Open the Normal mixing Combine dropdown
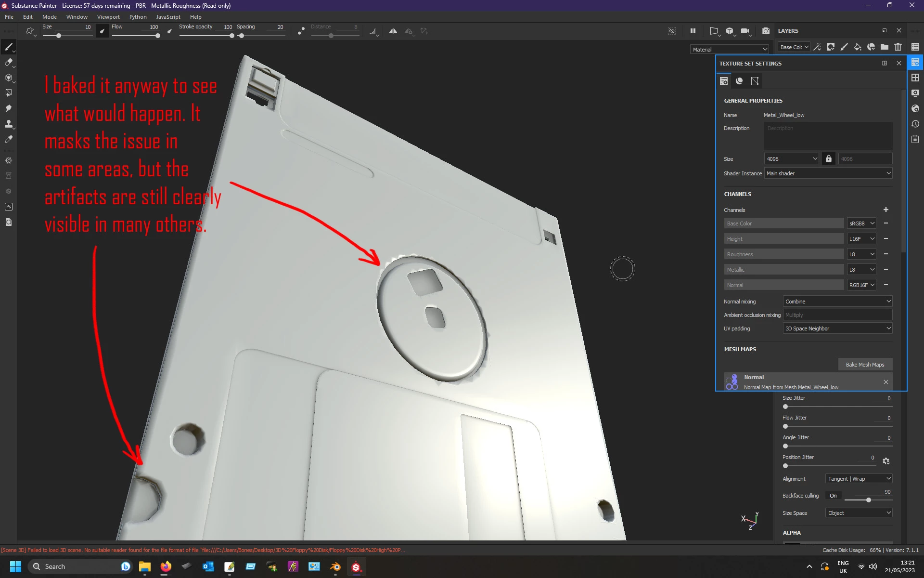The width and height of the screenshot is (924, 578). click(837, 302)
